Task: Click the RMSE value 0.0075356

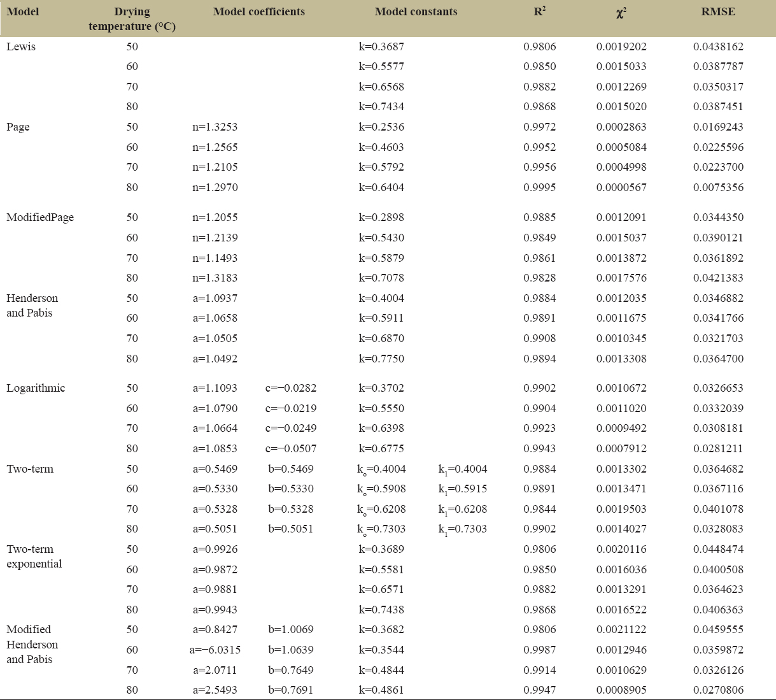Action: coord(717,187)
